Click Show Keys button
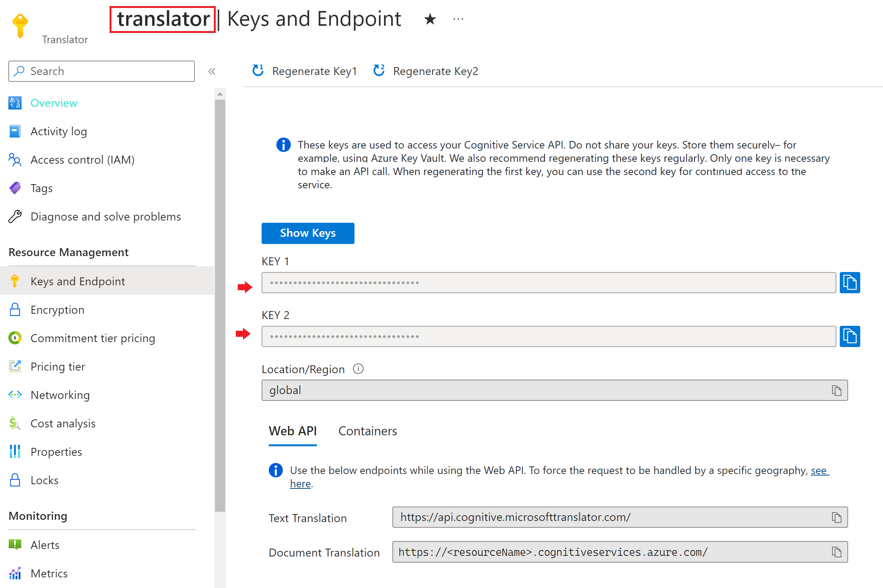The height and width of the screenshot is (588, 883). [x=307, y=233]
